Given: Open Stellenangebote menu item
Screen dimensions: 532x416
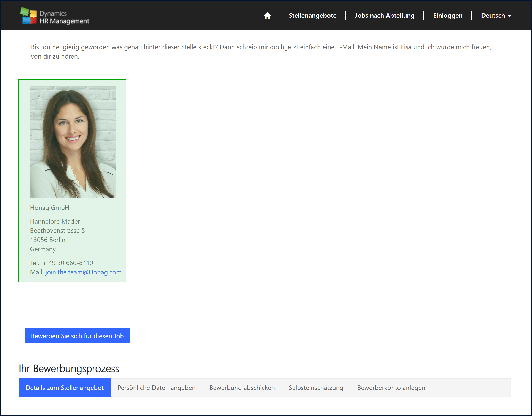Looking at the screenshot, I should click(x=312, y=16).
